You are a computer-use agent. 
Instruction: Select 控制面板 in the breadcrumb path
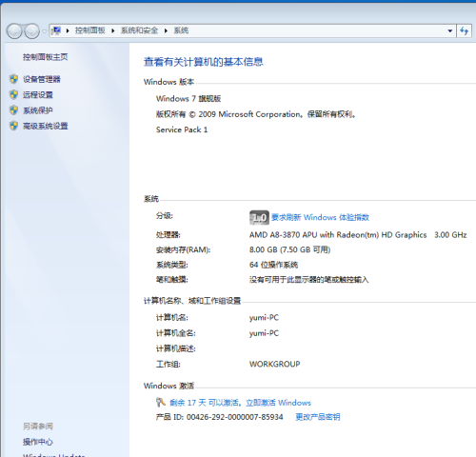pyautogui.click(x=90, y=30)
